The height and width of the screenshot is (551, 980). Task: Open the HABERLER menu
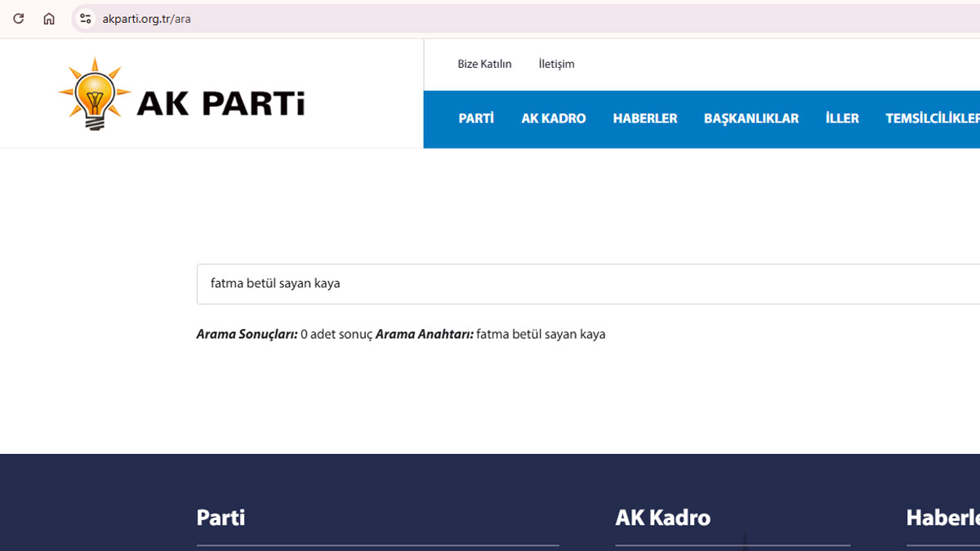tap(645, 118)
